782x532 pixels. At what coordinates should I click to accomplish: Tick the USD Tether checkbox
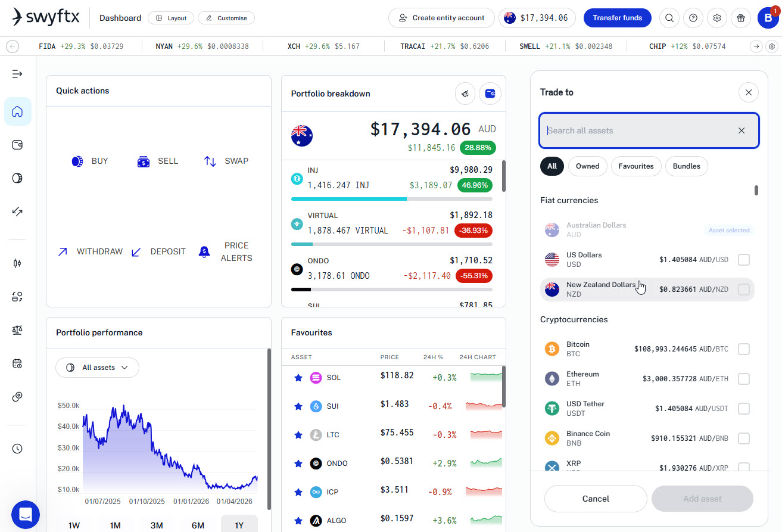[x=744, y=409]
